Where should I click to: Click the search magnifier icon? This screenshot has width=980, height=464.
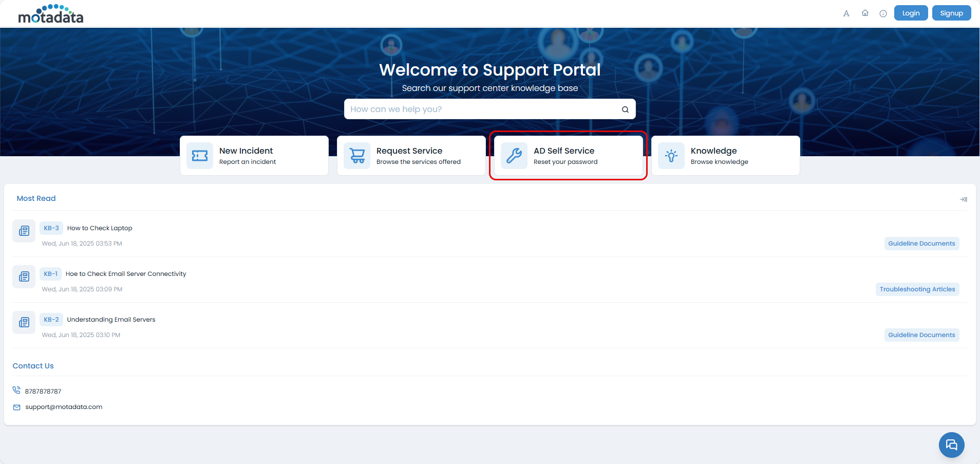coord(625,109)
